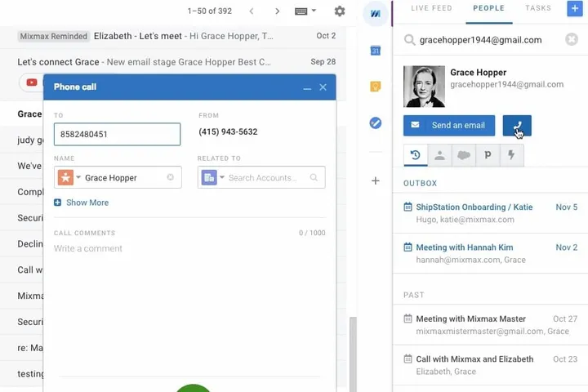Open the Google Calendar sidebar icon

(x=376, y=51)
